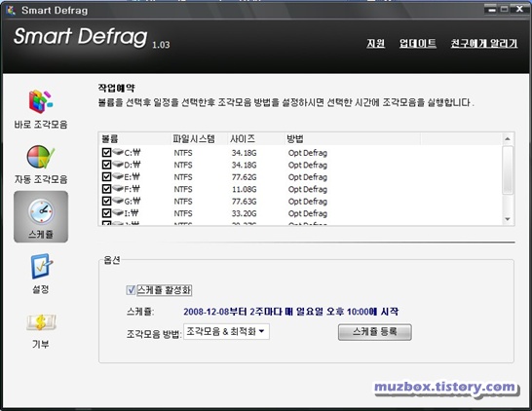The image size is (532, 411).
Task: Click the schedule text 2008-12-08부터 2주마다
Action: coord(233,312)
